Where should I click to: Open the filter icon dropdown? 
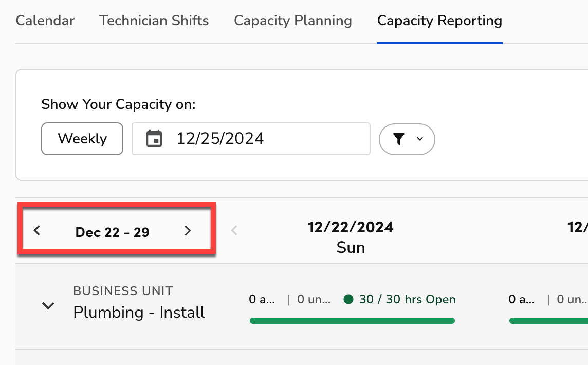[407, 139]
